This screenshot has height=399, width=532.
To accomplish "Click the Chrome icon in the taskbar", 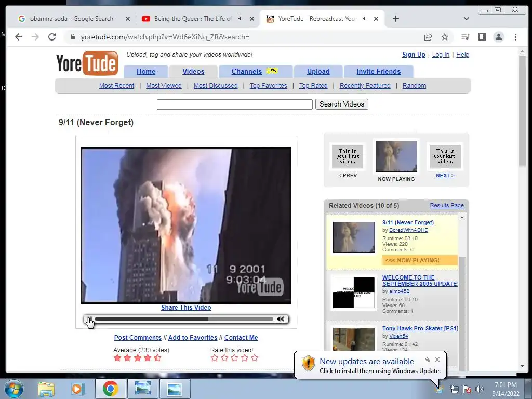I will pyautogui.click(x=110, y=389).
